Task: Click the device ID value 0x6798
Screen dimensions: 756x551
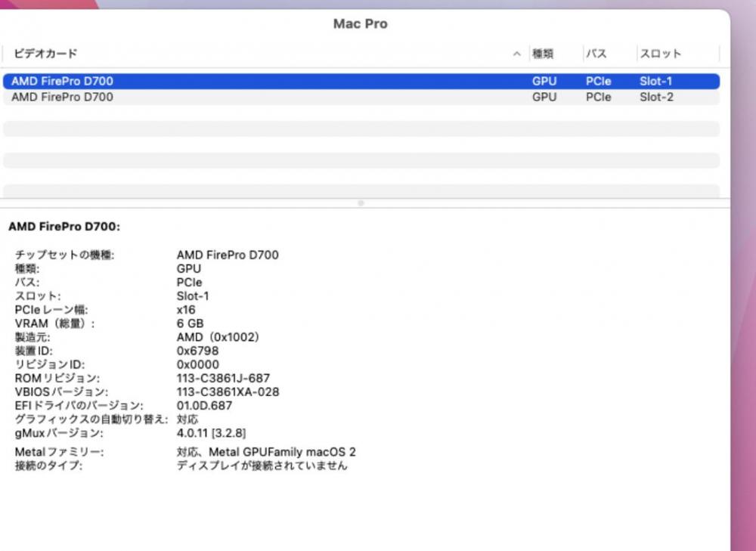Action: tap(197, 351)
